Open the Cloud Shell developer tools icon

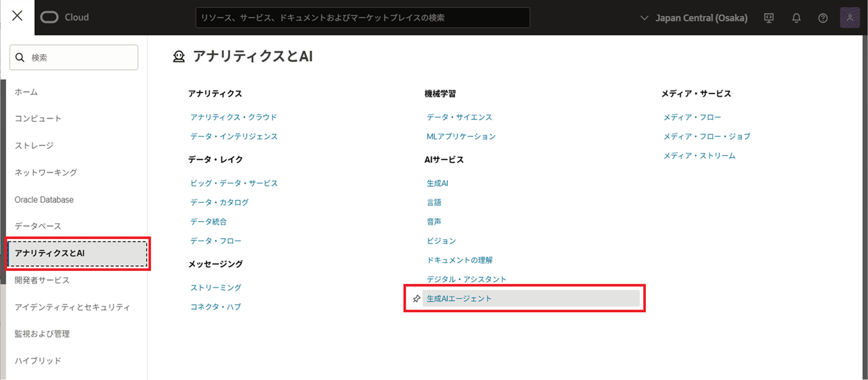tap(768, 18)
